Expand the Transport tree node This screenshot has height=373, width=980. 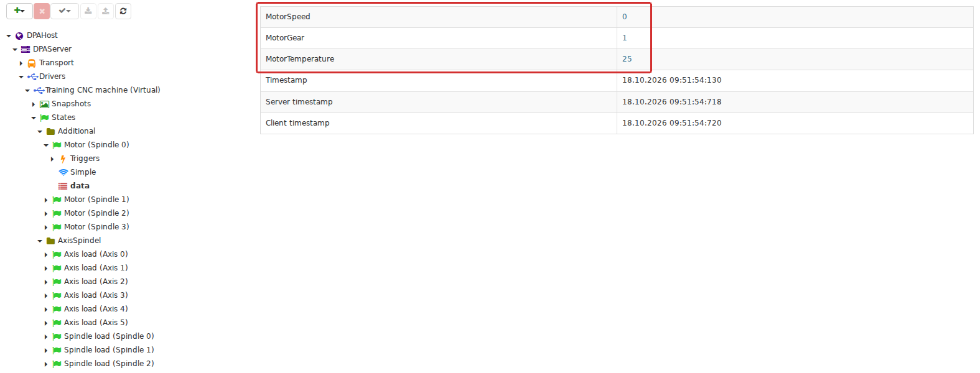(x=21, y=63)
